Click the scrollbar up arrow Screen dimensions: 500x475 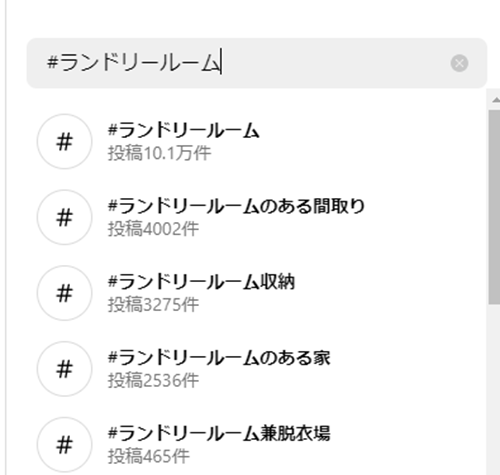496,99
